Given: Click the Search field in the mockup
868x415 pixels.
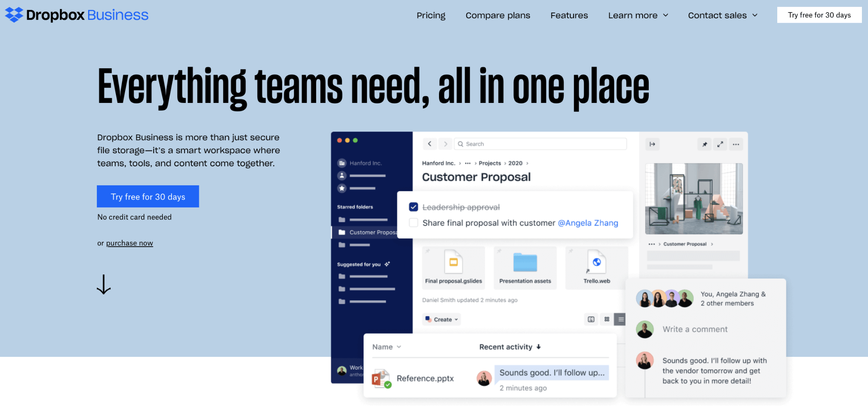Looking at the screenshot, I should coord(540,144).
